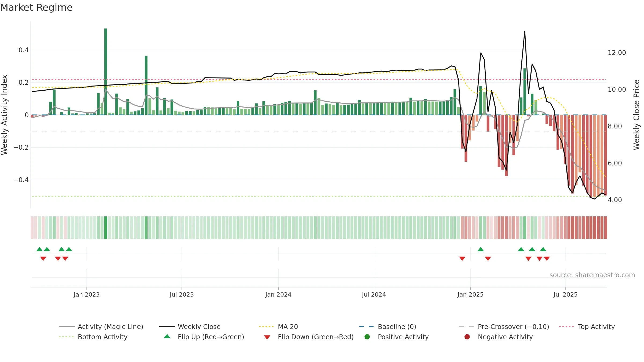Click the red down triangle icon in legend
This screenshot has height=362, width=644.
coord(267,337)
